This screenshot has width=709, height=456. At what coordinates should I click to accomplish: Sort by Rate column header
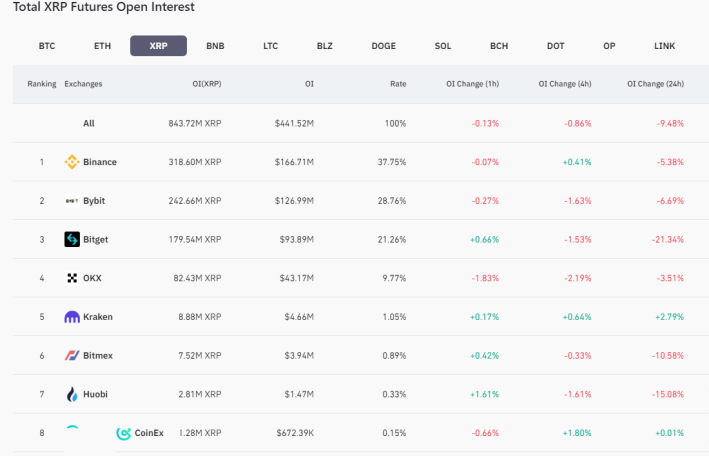click(x=398, y=84)
